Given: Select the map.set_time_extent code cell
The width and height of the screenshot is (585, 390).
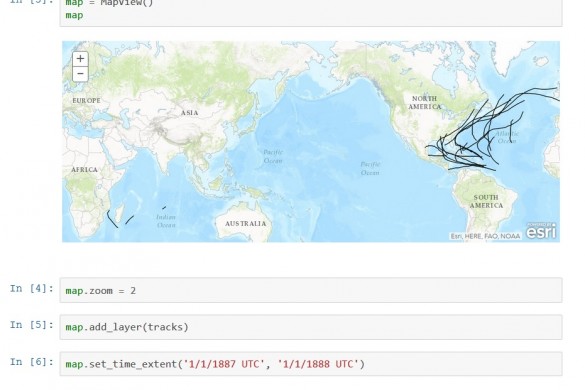Looking at the screenshot, I should tap(311, 364).
